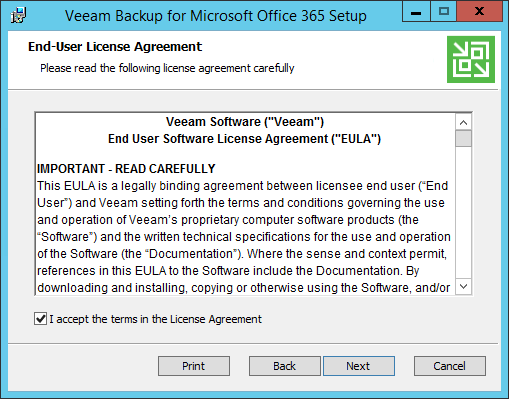Print the license agreement

tap(194, 366)
